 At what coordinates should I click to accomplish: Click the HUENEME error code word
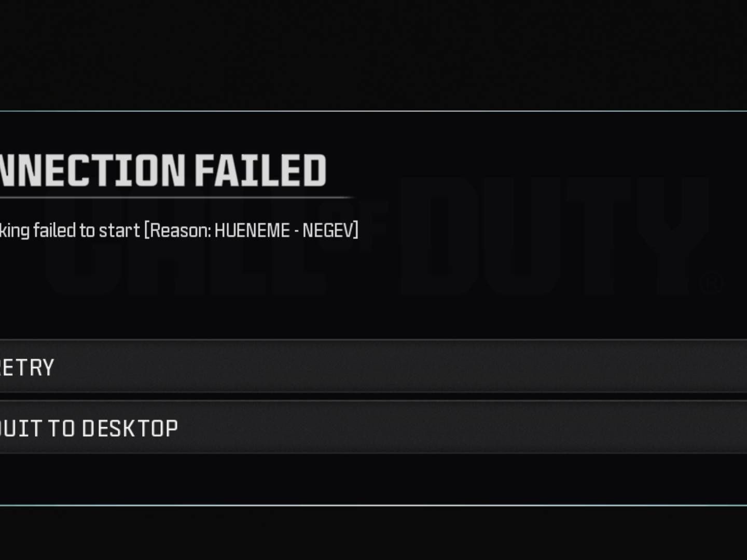252,230
